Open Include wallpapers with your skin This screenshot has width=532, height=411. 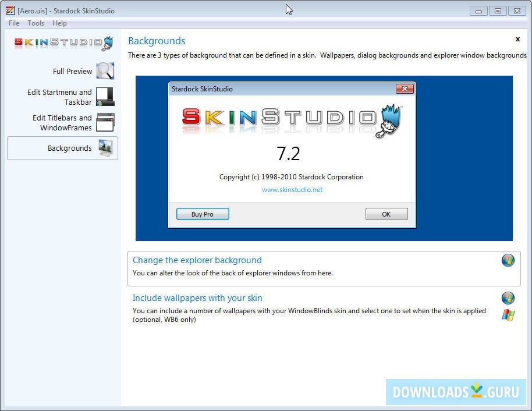(197, 298)
